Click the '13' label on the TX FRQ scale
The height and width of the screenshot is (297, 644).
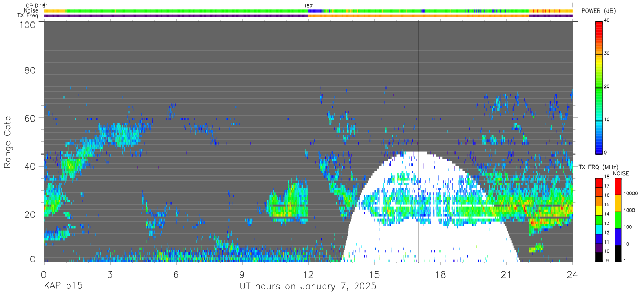[x=607, y=223]
